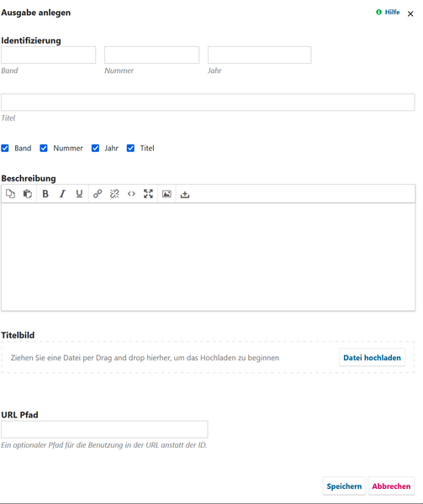Screen dimensions: 423x504
Task: Click the upload icon in editor toolbar
Action: (185, 194)
